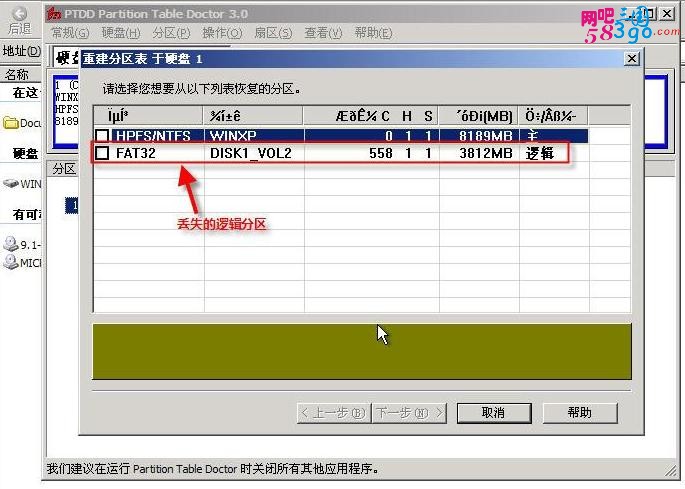Open the 分区(P) menu
The width and height of the screenshot is (685, 489).
[171, 33]
